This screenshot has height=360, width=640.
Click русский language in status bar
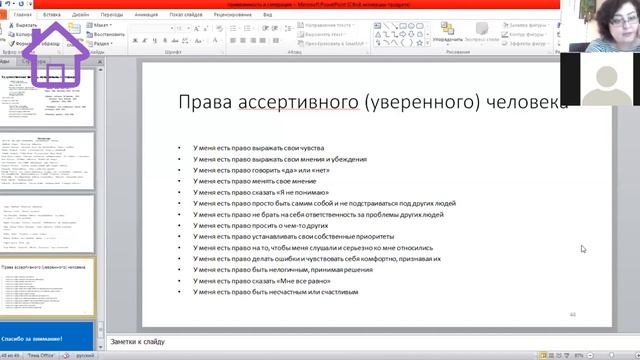[x=85, y=356]
